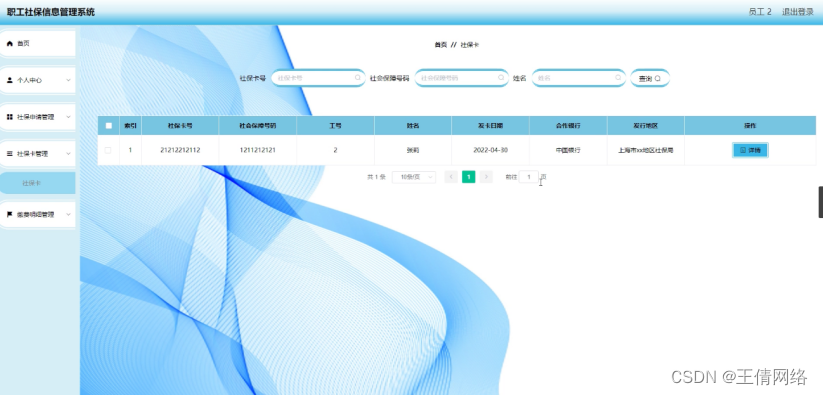Click the 共 1 条 total count text
This screenshot has width=823, height=395.
376,177
